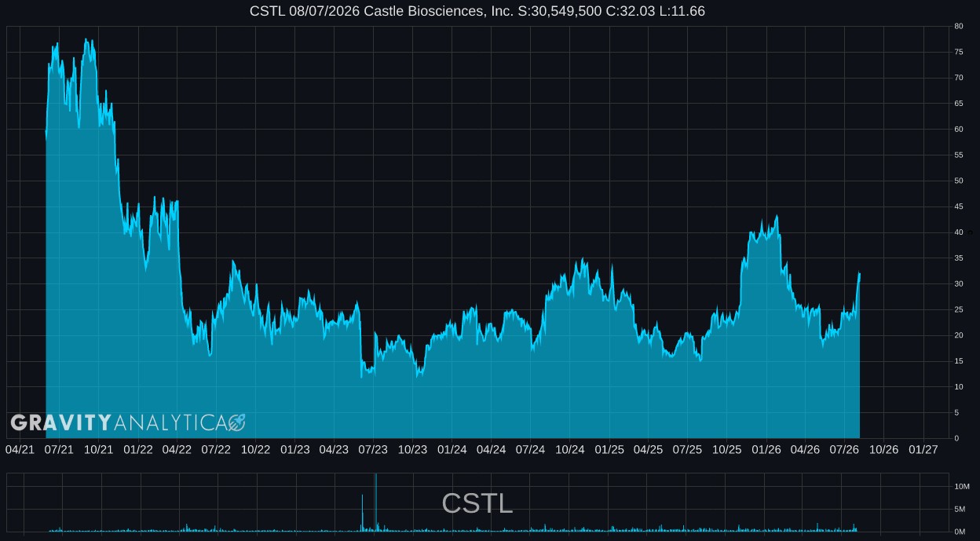Click the 10/22 date axis label
The height and width of the screenshot is (541, 980).
pyautogui.click(x=255, y=450)
